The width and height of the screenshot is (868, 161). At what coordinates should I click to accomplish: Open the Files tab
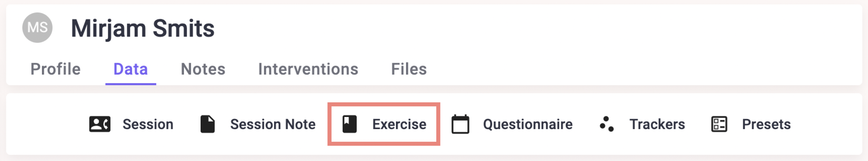point(409,69)
